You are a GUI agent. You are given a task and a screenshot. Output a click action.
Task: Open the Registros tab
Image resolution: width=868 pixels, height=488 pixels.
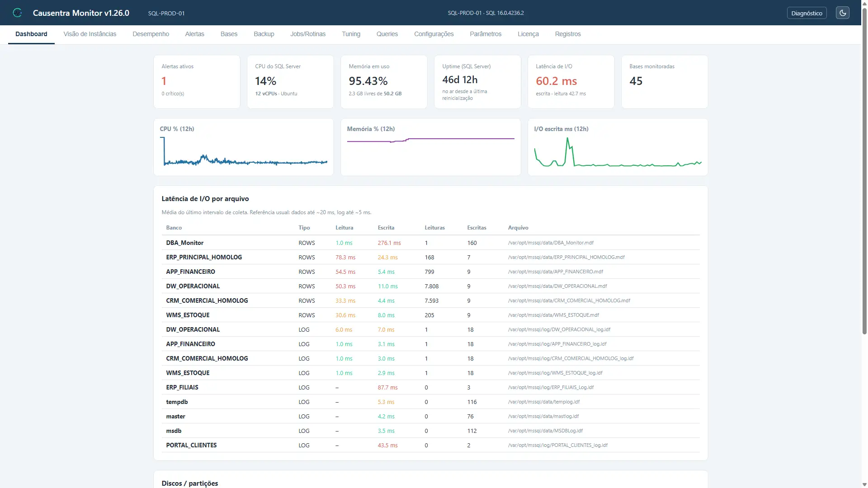568,34
